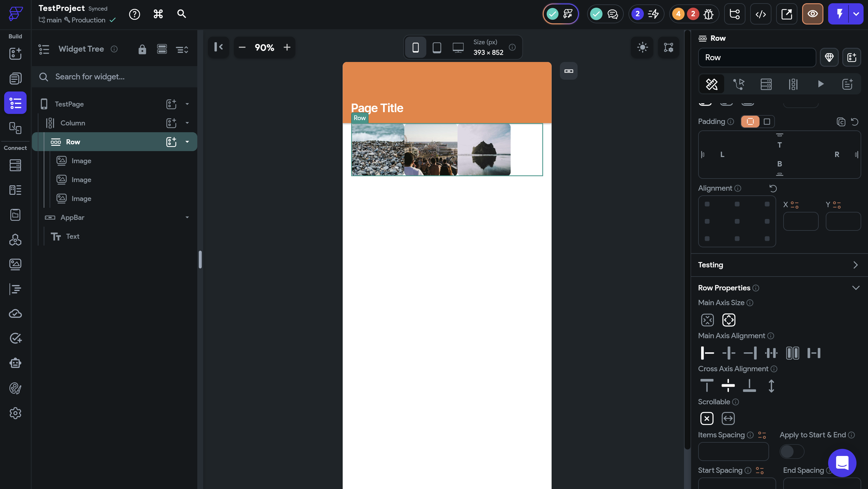Open the Theme Settings palette icon in sidebar
This screenshot has width=868, height=489.
coord(15,388)
